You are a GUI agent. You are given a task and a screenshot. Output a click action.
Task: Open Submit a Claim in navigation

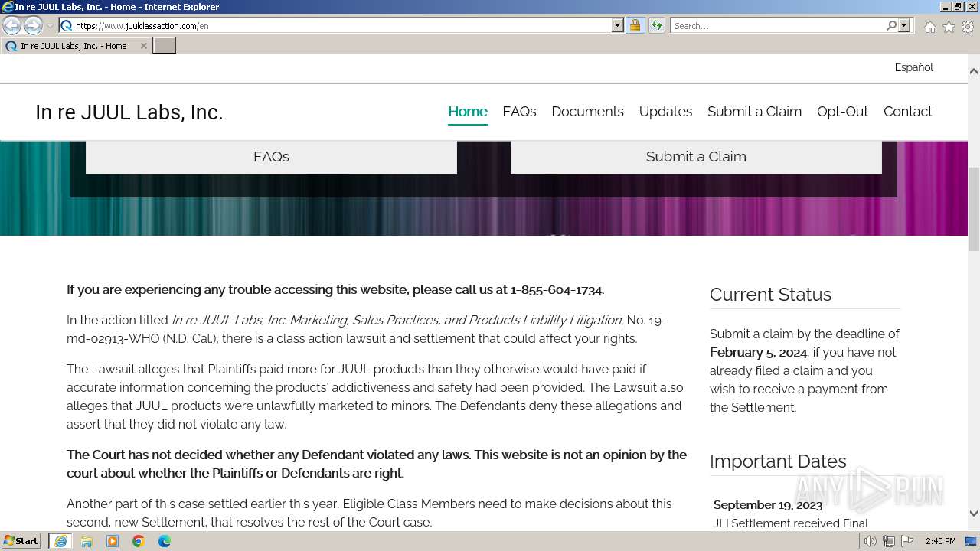coord(754,112)
